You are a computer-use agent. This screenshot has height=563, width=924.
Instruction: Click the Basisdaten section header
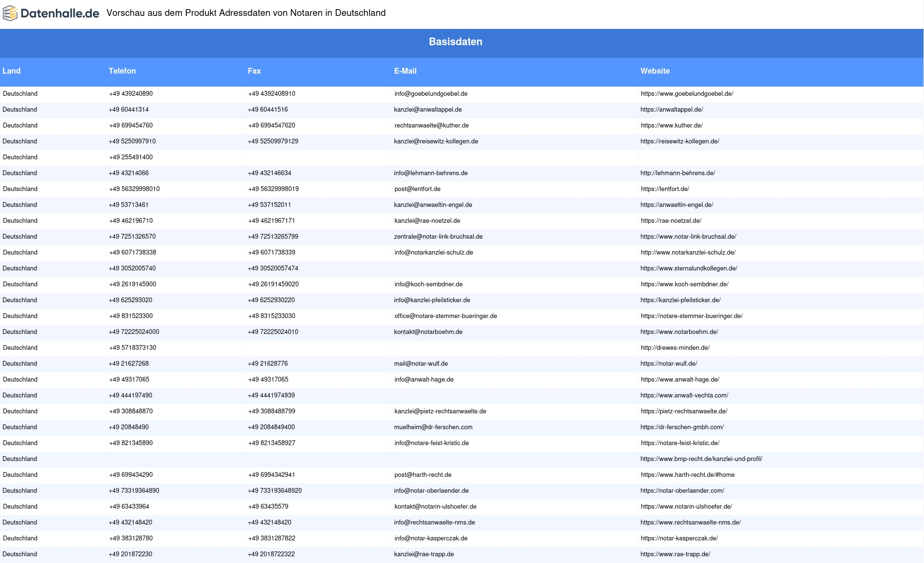(456, 42)
